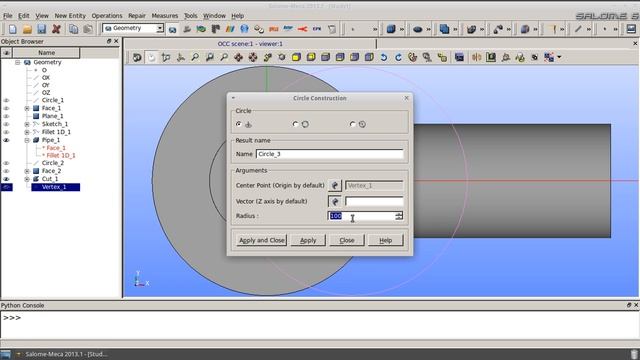Select center-and-two-points circle radio button

[x=353, y=124]
